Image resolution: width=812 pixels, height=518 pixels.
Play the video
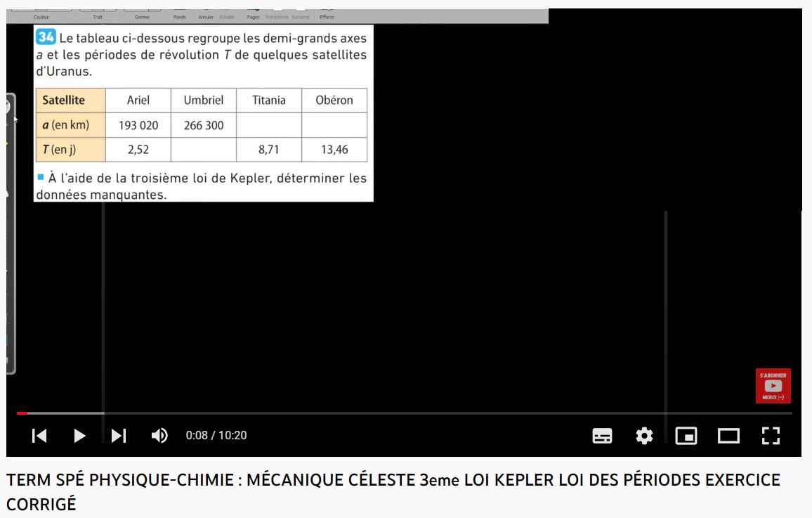pos(79,436)
